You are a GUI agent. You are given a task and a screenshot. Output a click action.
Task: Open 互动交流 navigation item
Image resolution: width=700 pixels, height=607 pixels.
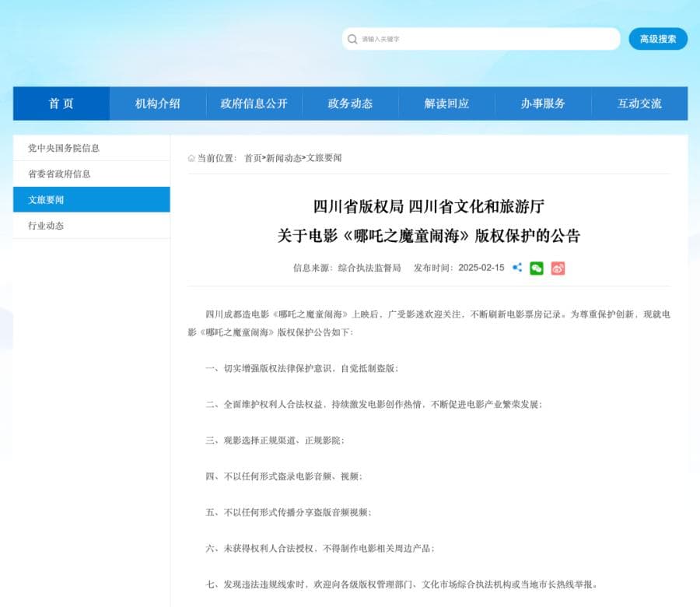click(640, 104)
